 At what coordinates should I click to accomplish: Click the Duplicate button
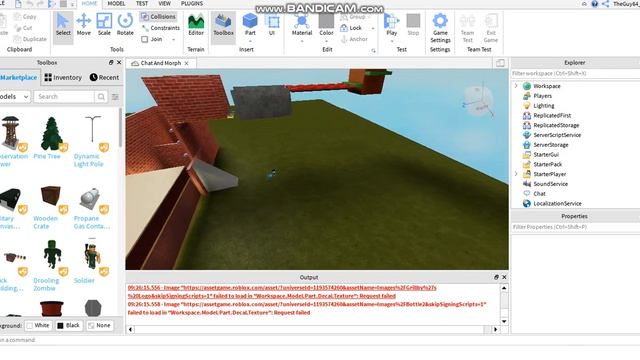pyautogui.click(x=30, y=39)
